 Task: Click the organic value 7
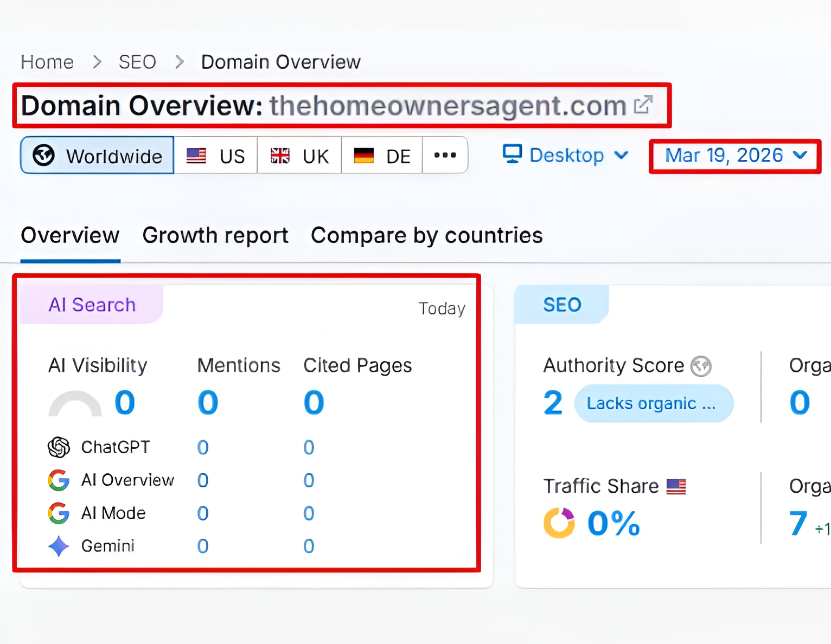pos(798,524)
